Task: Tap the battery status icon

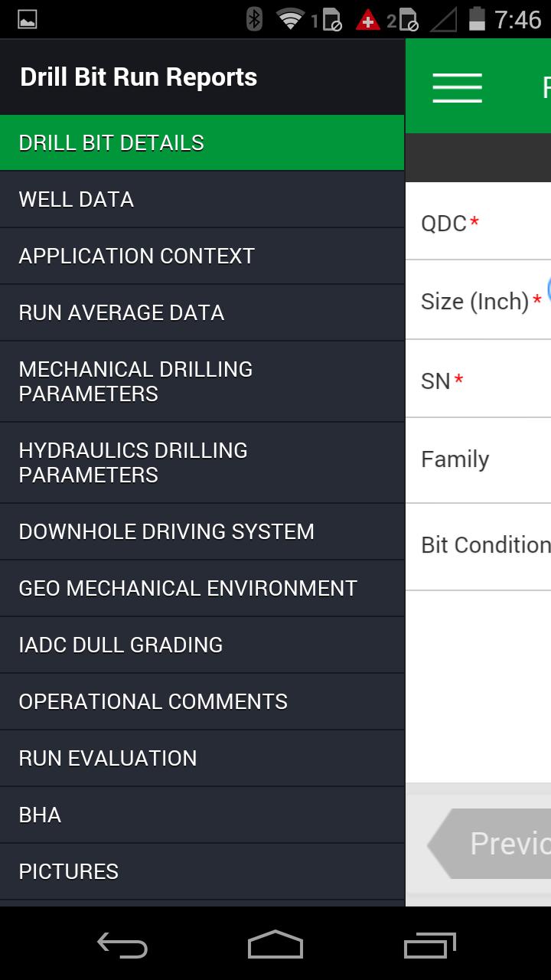Action: (477, 19)
